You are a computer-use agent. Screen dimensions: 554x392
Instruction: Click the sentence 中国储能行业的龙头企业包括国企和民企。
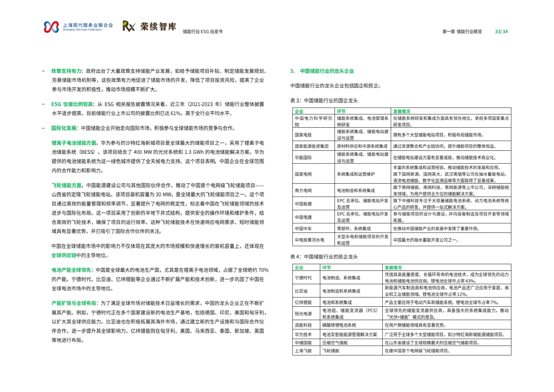pyautogui.click(x=335, y=86)
